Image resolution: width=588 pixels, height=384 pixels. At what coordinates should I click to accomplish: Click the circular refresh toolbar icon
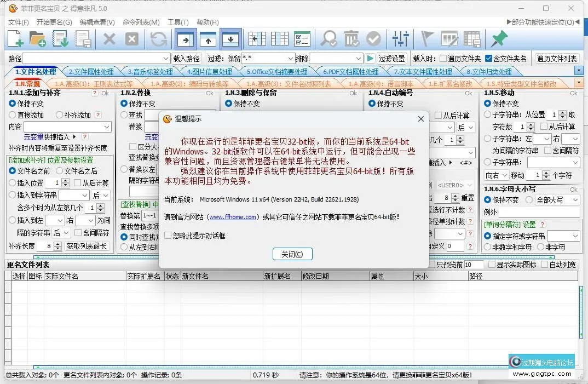coord(159,38)
